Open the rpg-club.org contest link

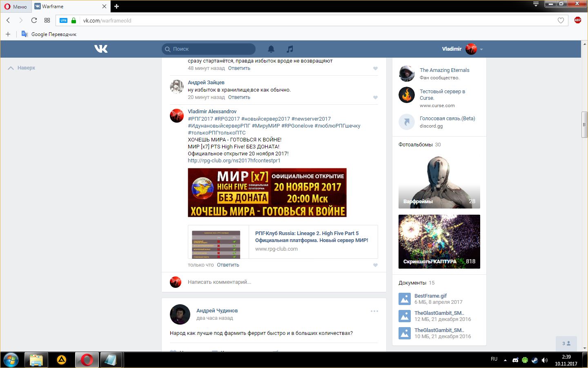(234, 161)
